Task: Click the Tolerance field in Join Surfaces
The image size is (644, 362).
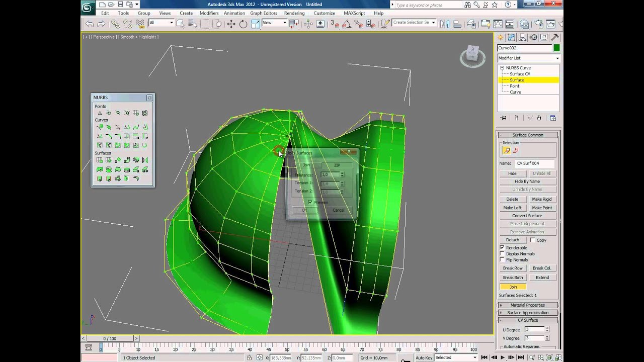Action: click(331, 174)
